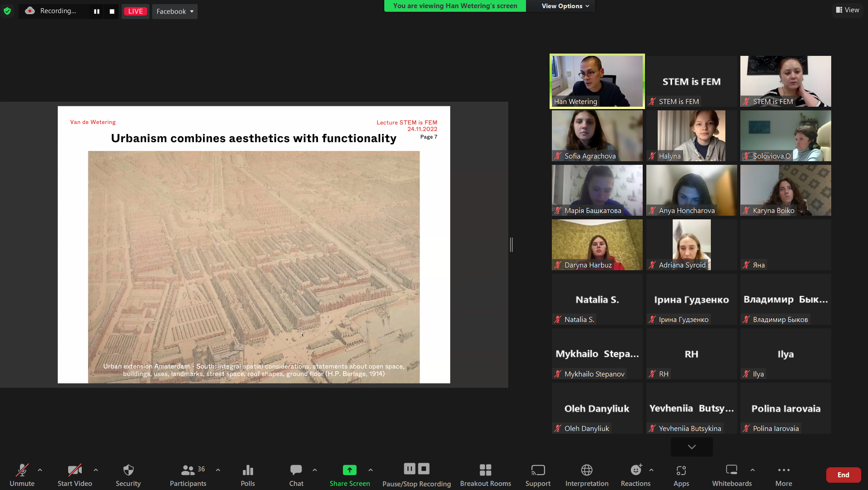Select the Oleh Danyliuk participant tile
The image size is (868, 490).
pyautogui.click(x=597, y=408)
